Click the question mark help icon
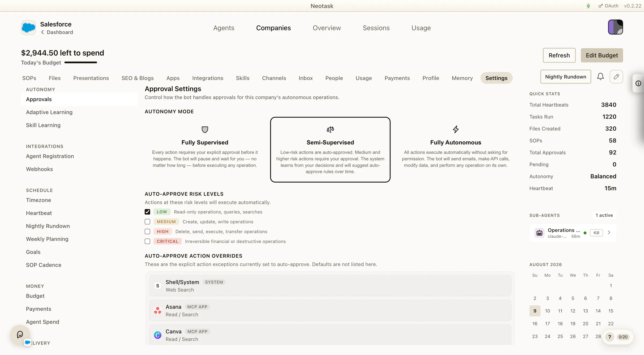This screenshot has height=355, width=644. point(610,337)
